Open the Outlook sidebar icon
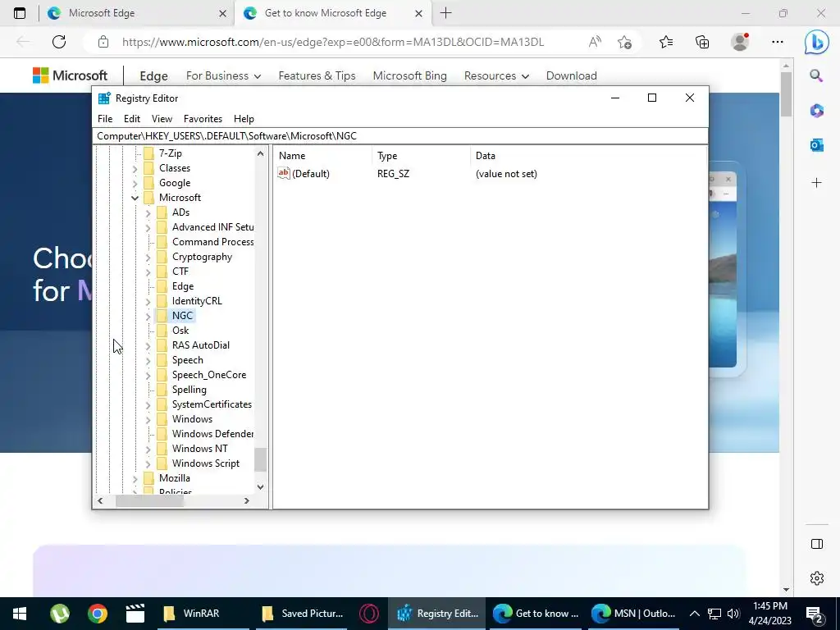 coord(816,144)
